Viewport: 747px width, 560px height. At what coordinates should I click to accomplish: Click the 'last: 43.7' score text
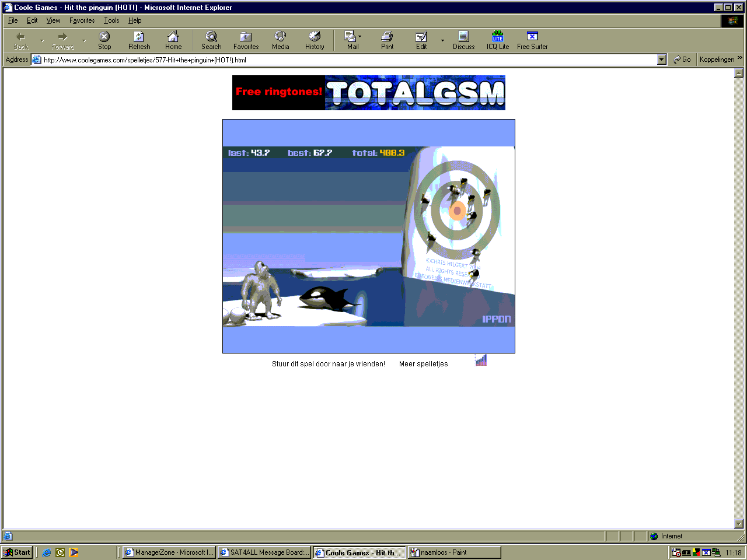click(x=249, y=153)
